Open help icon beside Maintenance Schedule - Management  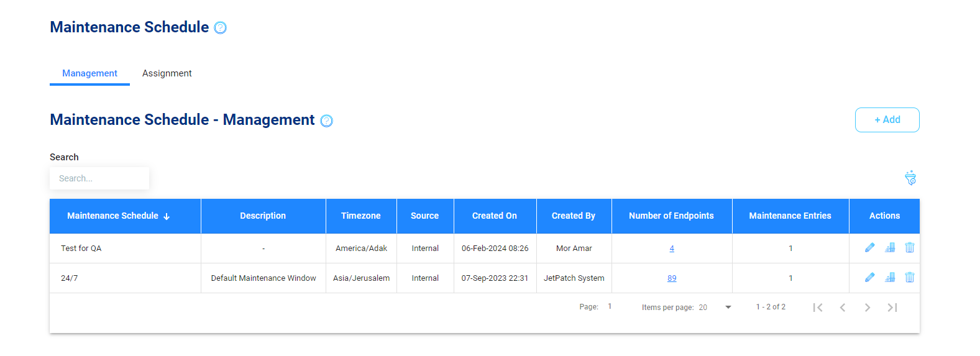(326, 121)
